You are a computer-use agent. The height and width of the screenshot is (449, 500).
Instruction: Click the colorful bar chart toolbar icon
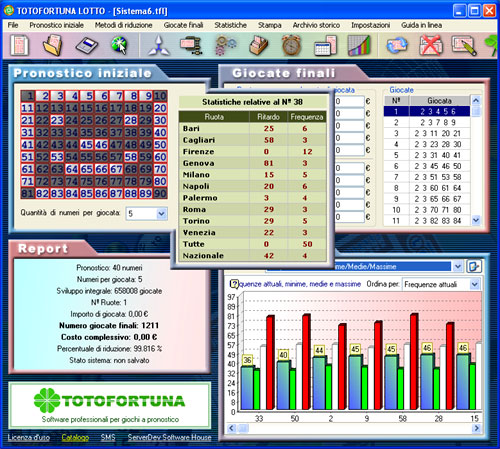click(359, 45)
